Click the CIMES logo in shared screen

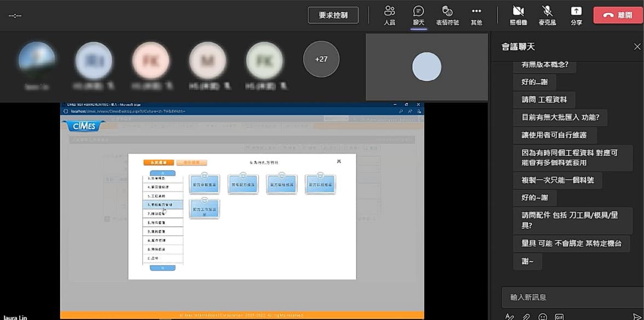click(x=83, y=126)
